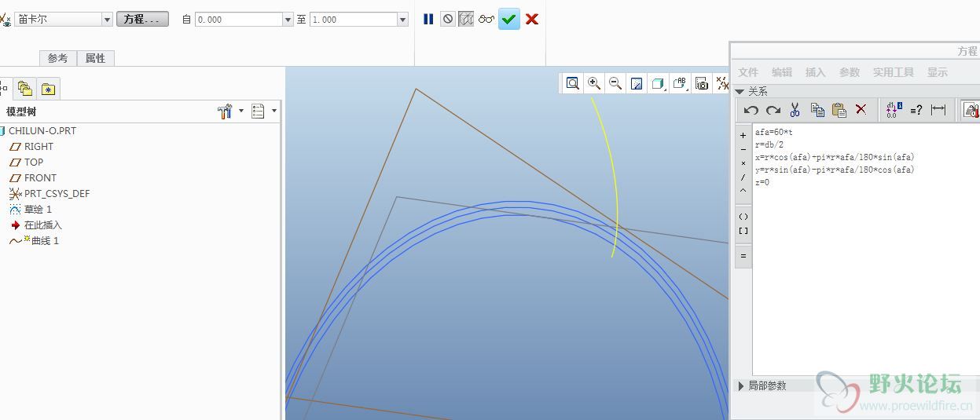
Task: Click the show dimension arrow icon
Action: (938, 110)
